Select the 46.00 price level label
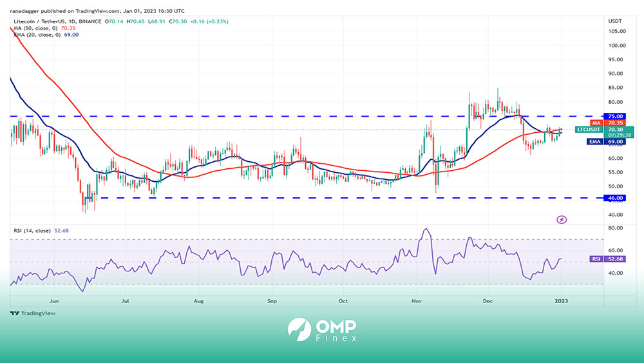The height and width of the screenshot is (363, 644). click(615, 198)
